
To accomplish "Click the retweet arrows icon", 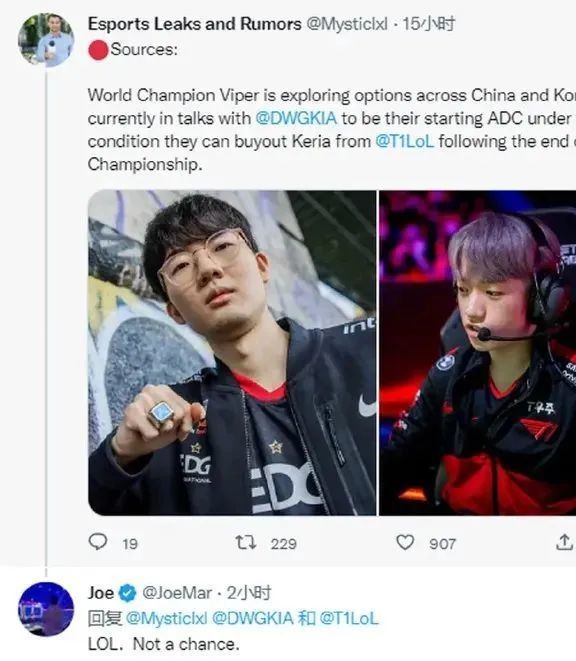I will point(245,542).
